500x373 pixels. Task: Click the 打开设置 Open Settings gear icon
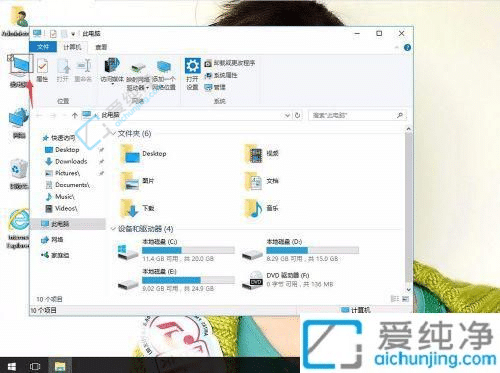pyautogui.click(x=192, y=74)
